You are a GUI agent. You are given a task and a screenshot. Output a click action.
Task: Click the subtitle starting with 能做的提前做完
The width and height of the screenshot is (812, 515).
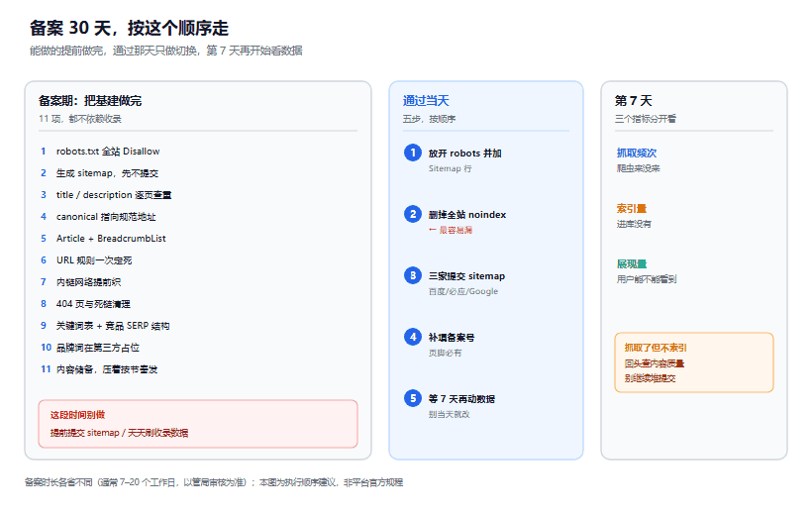click(x=166, y=51)
